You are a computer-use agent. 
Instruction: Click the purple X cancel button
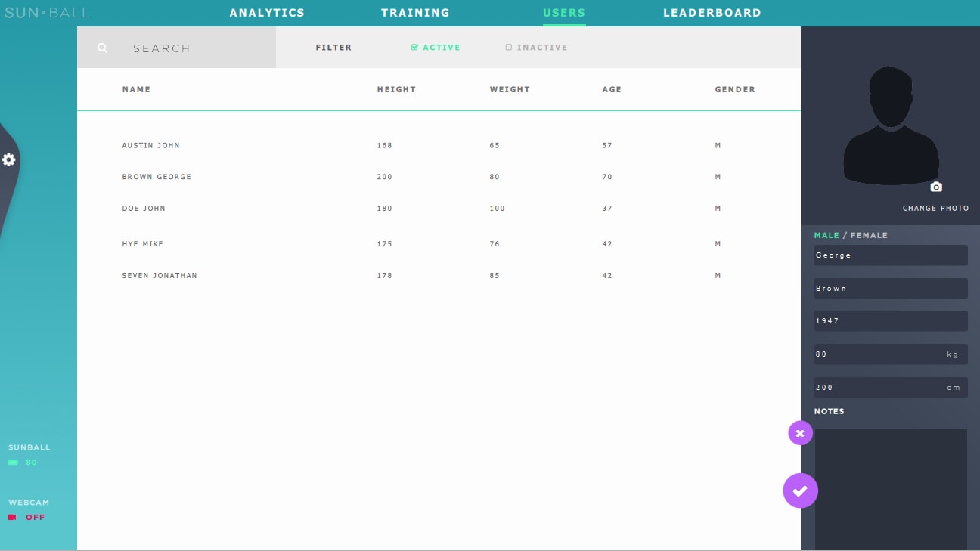point(800,433)
